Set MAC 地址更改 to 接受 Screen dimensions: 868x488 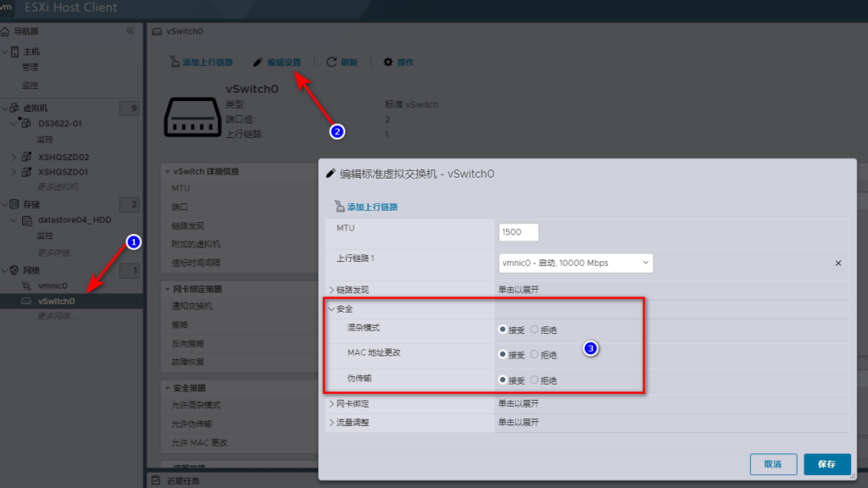[x=503, y=355]
